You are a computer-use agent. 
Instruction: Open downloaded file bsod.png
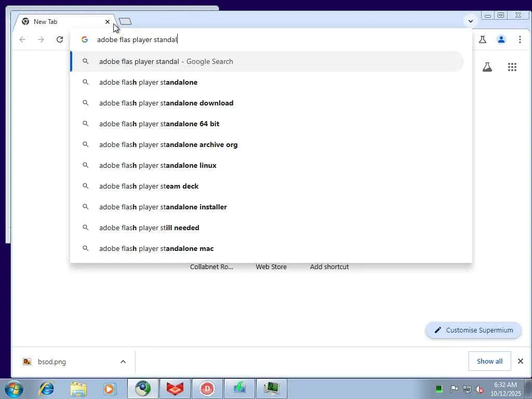51,362
